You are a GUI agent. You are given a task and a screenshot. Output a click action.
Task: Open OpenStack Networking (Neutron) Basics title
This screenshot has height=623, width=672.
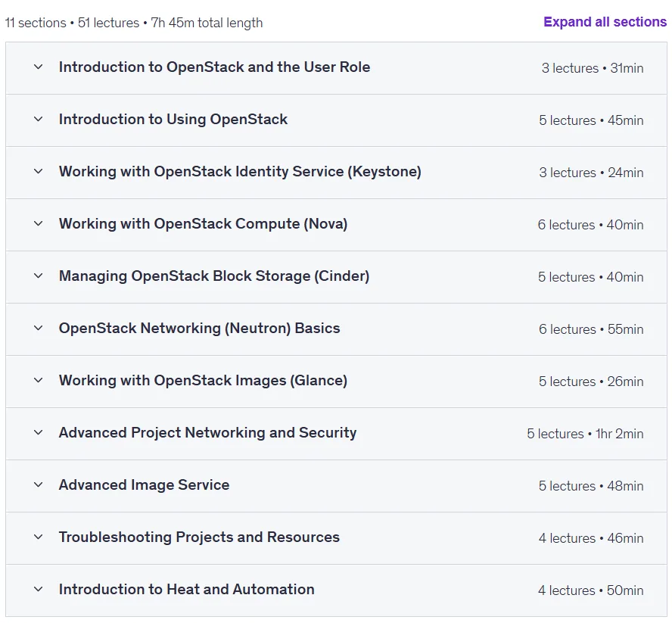click(199, 328)
